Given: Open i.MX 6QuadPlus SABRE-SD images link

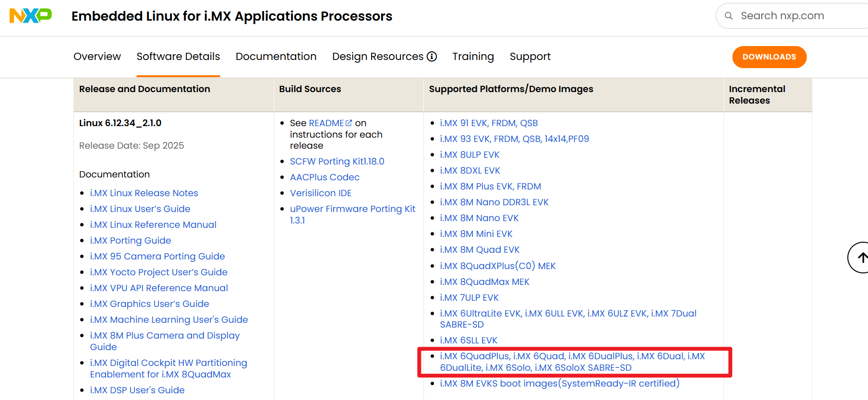Looking at the screenshot, I should pos(572,362).
